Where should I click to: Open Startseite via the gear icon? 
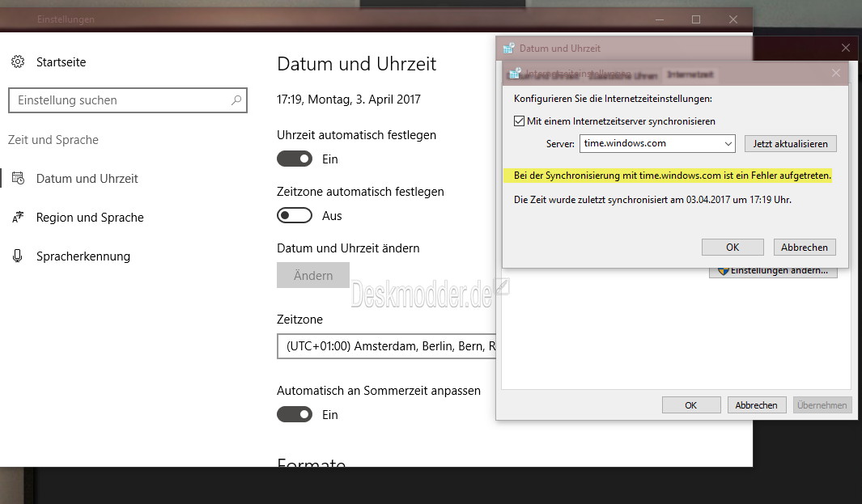(18, 61)
